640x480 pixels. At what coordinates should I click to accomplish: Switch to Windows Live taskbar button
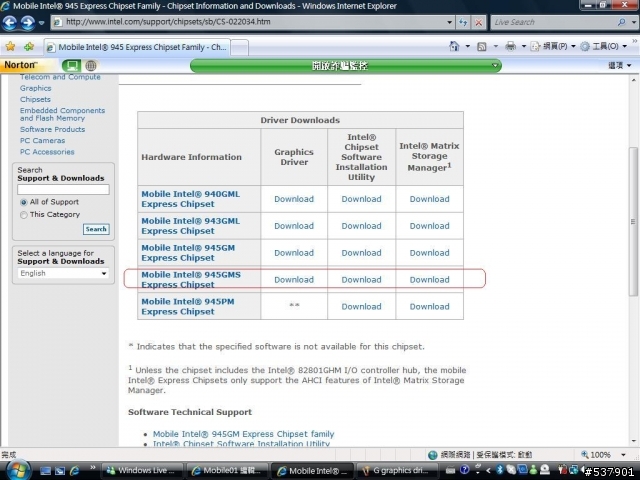pos(141,471)
